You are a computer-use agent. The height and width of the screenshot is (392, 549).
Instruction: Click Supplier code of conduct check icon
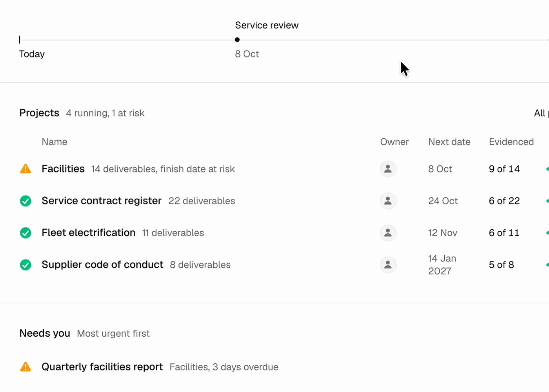tap(25, 265)
